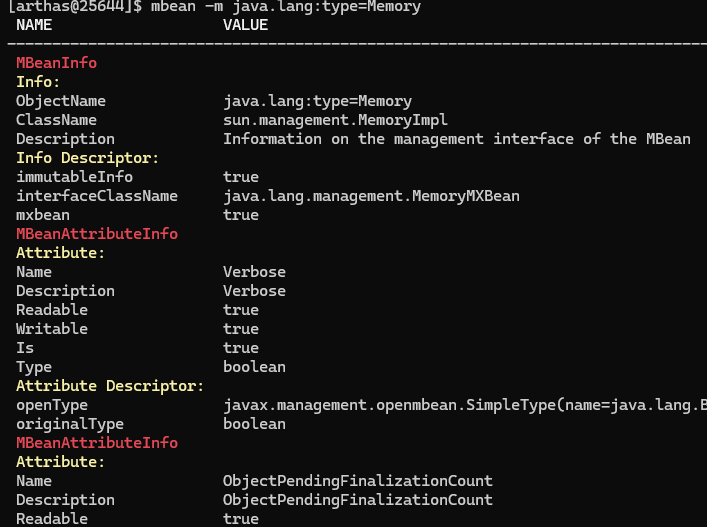Select the ObjectName row label
Viewport: 707px width, 527px height.
pos(61,101)
